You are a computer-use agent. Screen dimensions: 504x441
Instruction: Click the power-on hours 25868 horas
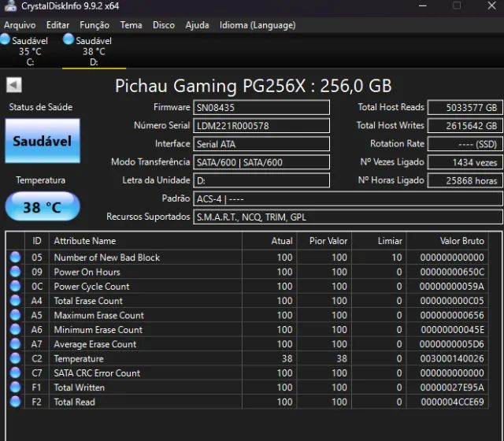point(465,180)
